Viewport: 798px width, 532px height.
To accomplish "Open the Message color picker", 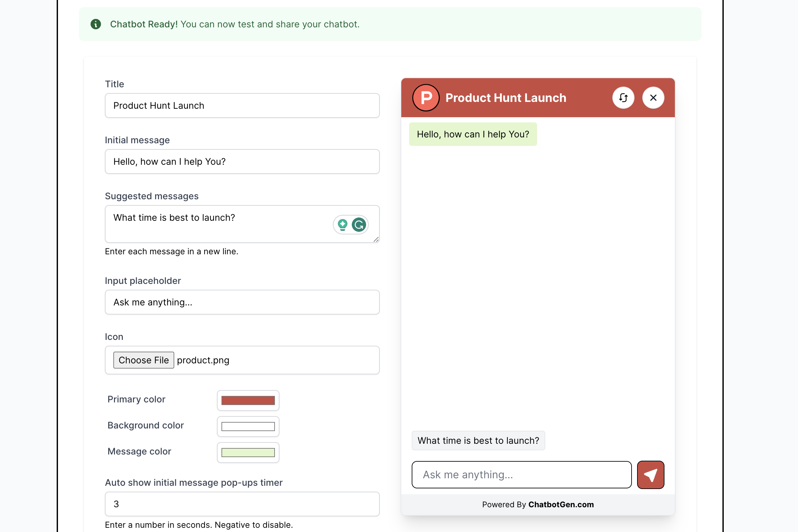I will click(x=248, y=453).
